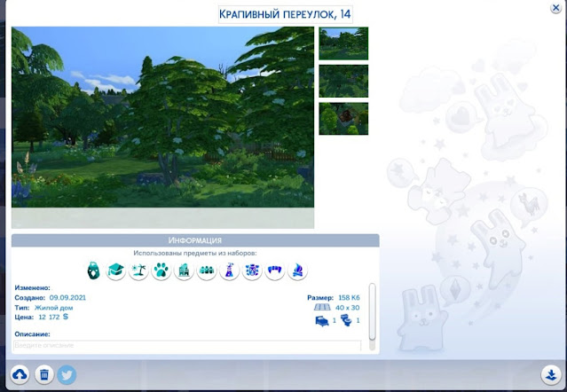Click the Информация panel header
The image size is (567, 392).
(195, 240)
